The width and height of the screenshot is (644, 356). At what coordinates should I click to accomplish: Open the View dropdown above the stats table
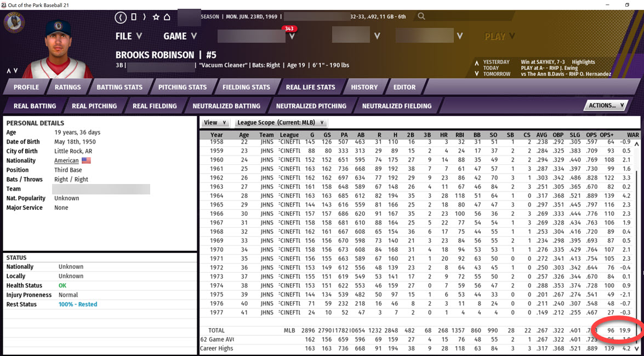pos(215,122)
